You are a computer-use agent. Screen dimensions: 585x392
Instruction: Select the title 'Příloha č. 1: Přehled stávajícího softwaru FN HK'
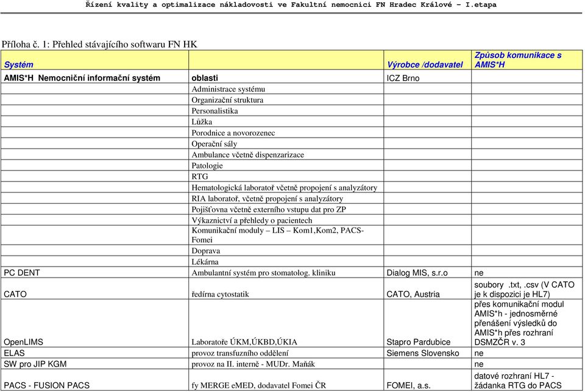[99, 44]
